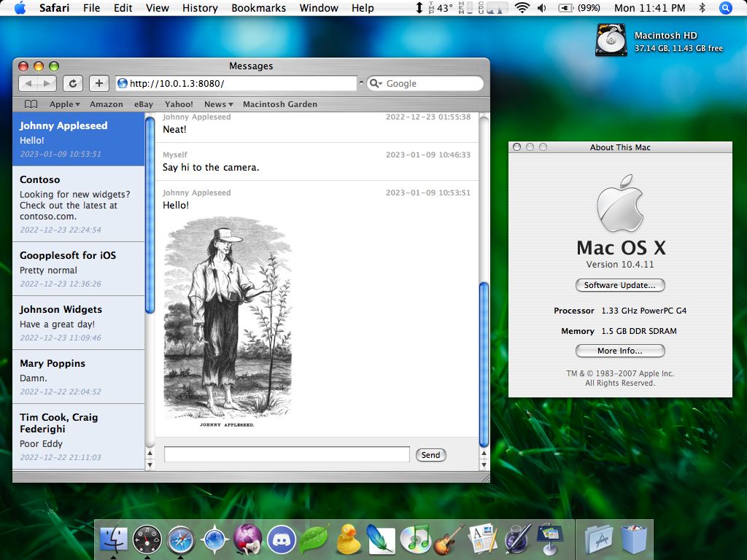Viewport: 747px width, 560px height.
Task: Open the Bookmarks menu
Action: click(259, 8)
